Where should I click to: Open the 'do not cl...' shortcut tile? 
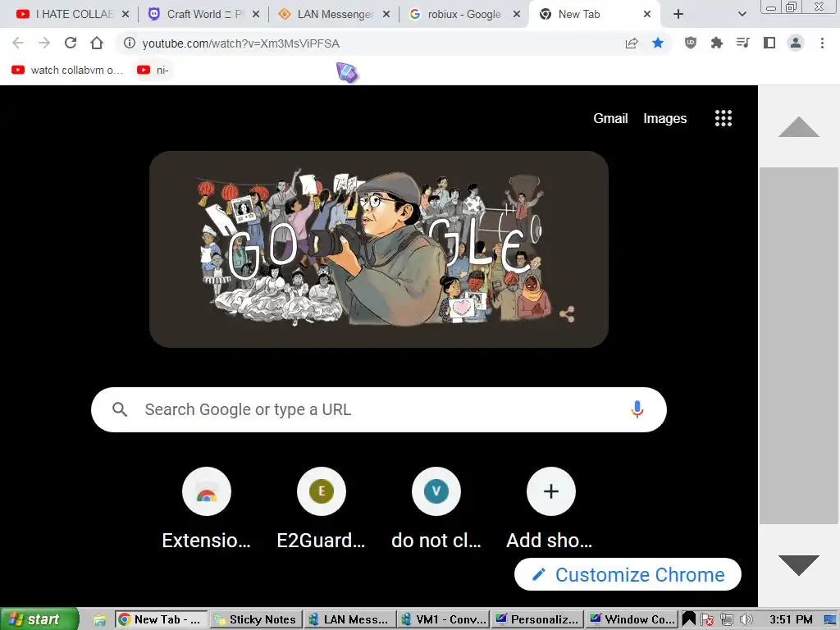(436, 509)
